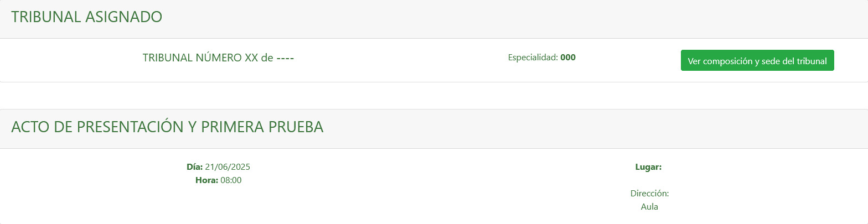868x224 pixels.
Task: Click the 'Aula' text
Action: tap(649, 207)
